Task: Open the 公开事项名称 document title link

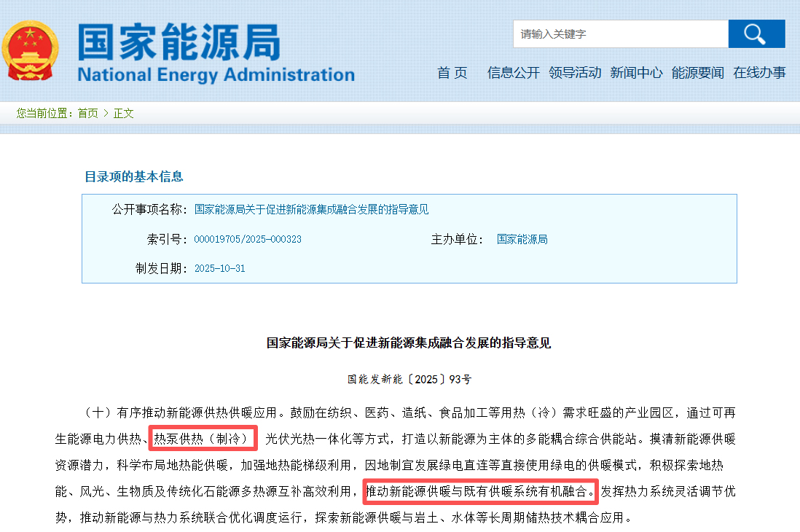Action: coord(311,209)
